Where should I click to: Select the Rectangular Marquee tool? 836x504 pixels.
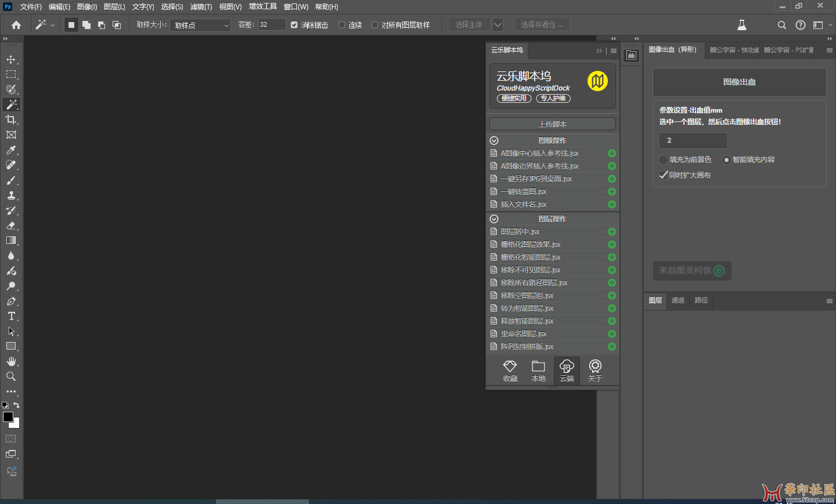[11, 74]
